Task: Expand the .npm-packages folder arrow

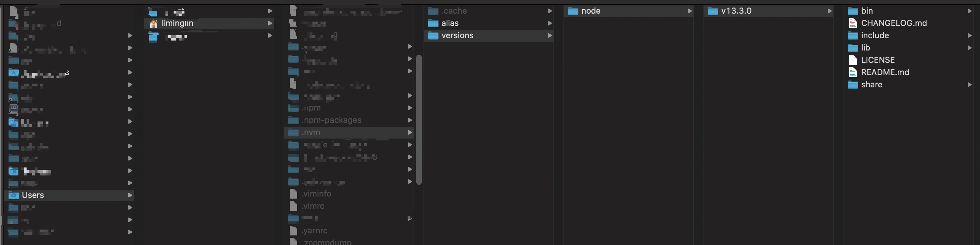Action: coord(410,120)
